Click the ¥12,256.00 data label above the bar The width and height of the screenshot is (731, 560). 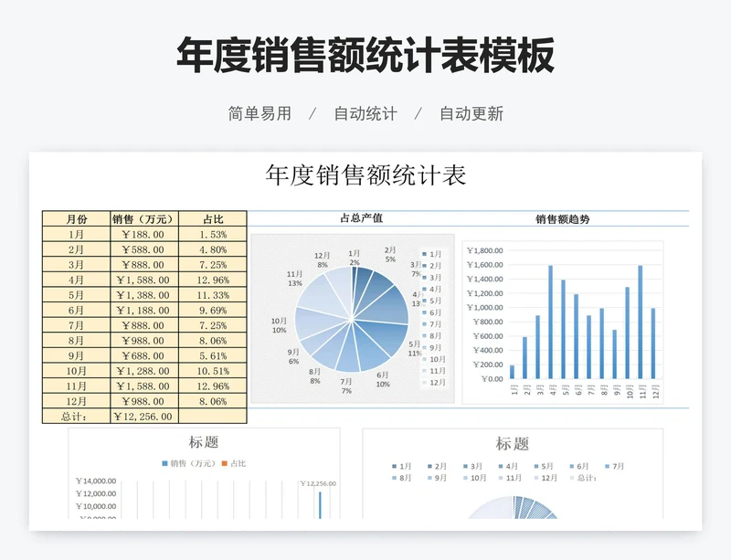[318, 483]
